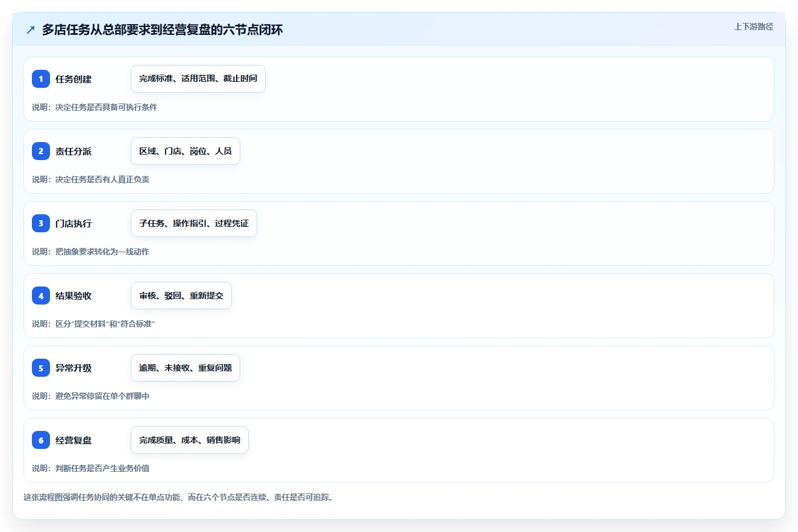This screenshot has width=798, height=532.
Task: Select the 逾期、未接收、重复问题 chip
Action: point(185,368)
